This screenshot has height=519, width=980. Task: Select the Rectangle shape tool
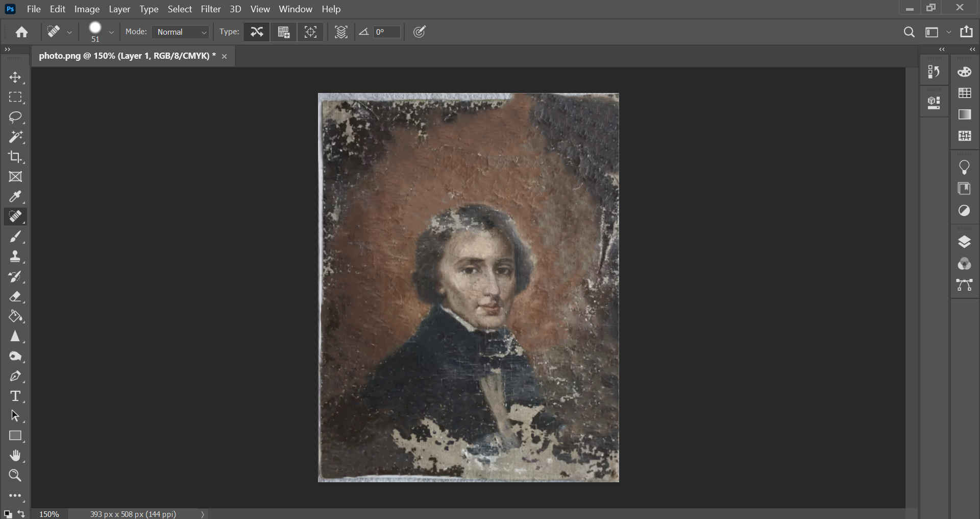(15, 436)
